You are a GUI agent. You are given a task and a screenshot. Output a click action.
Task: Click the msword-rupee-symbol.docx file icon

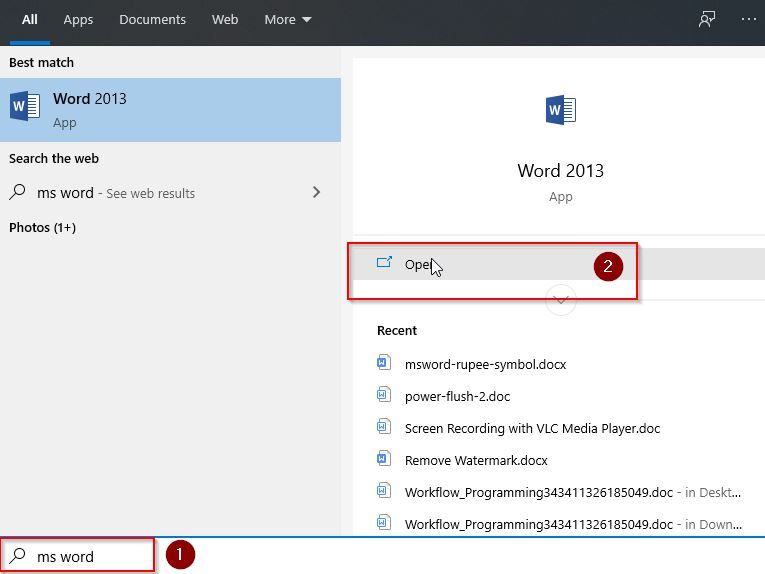click(x=383, y=364)
